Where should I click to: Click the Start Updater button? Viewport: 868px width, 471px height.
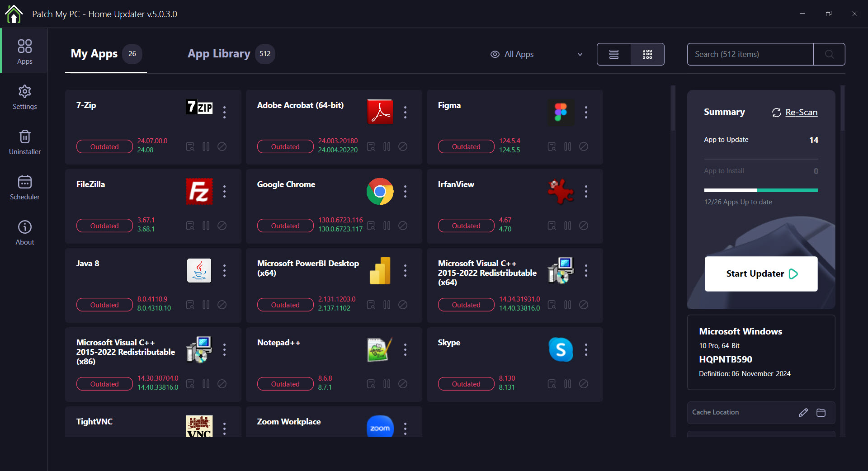[761, 274]
